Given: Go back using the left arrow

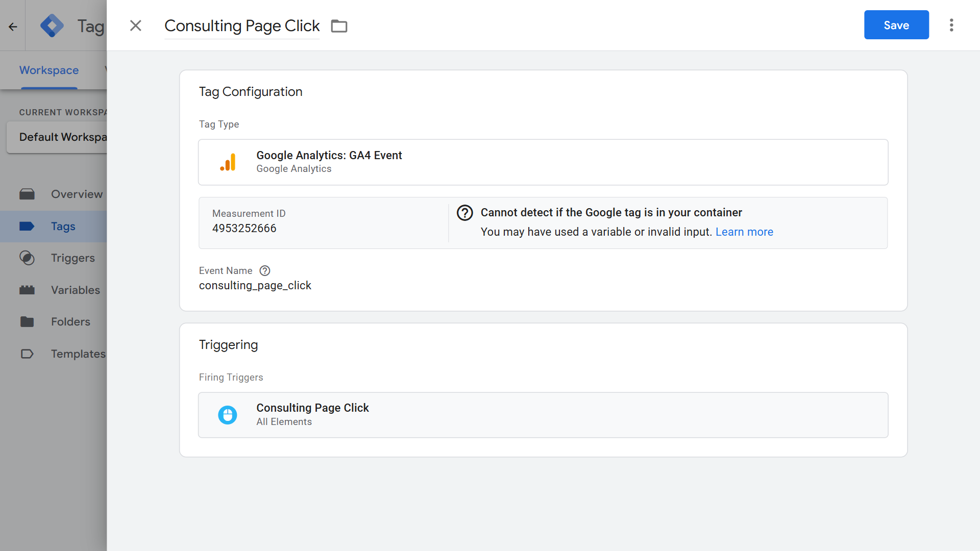Looking at the screenshot, I should click(13, 27).
